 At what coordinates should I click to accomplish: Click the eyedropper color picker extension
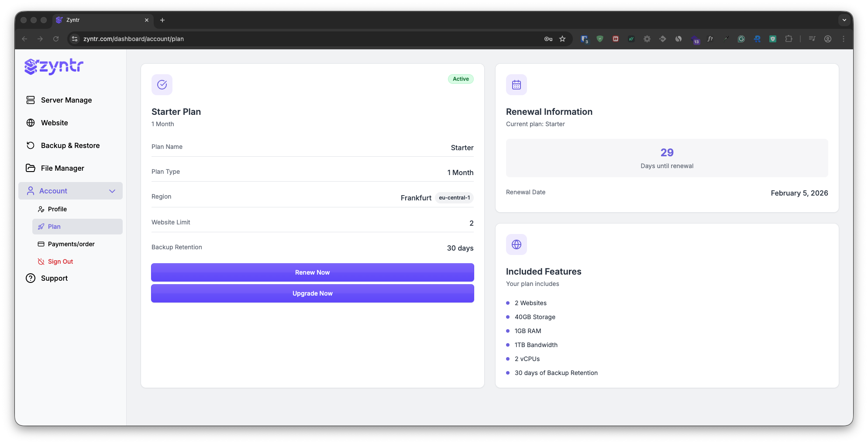tap(726, 39)
